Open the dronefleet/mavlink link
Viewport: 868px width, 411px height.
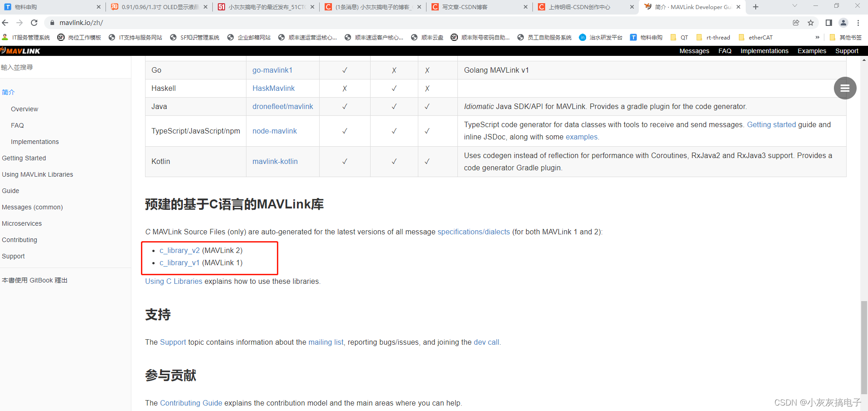click(x=283, y=106)
